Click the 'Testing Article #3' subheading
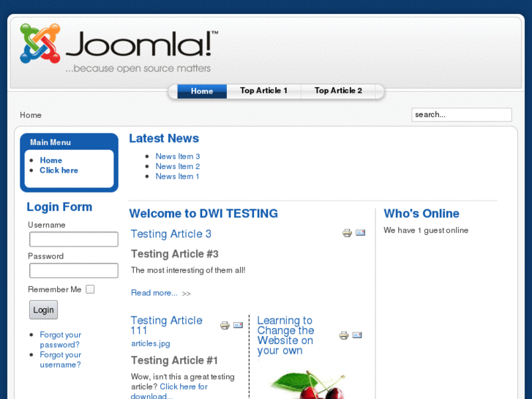The image size is (532, 399). pyautogui.click(x=175, y=254)
